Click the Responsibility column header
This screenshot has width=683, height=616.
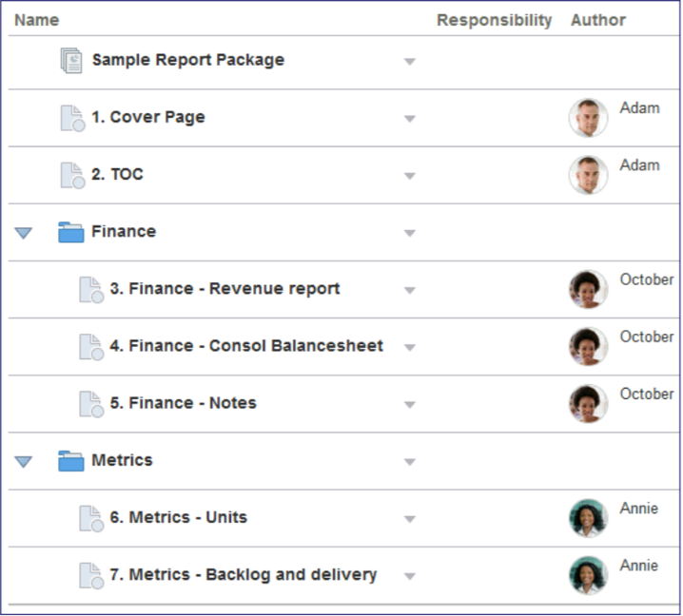[494, 20]
